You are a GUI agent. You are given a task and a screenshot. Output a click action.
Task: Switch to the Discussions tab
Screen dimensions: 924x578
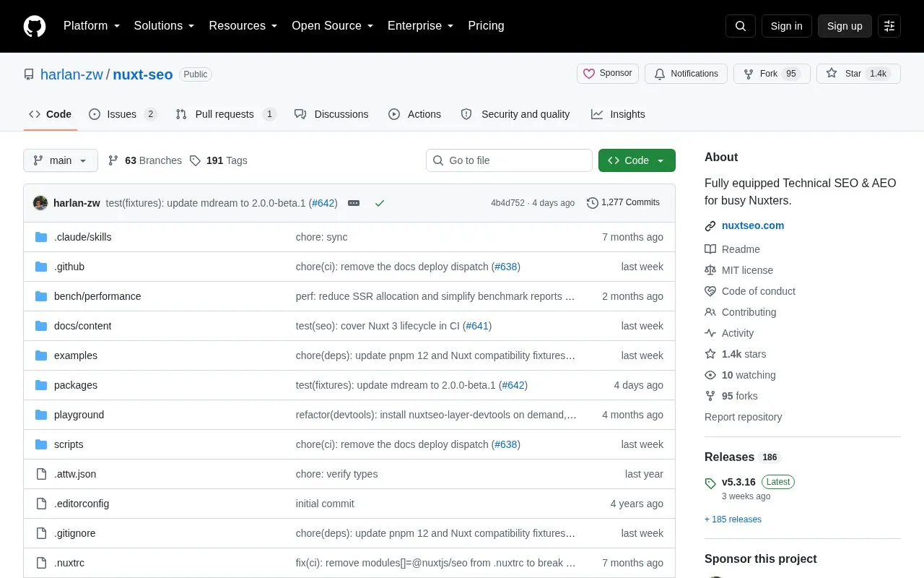click(331, 114)
